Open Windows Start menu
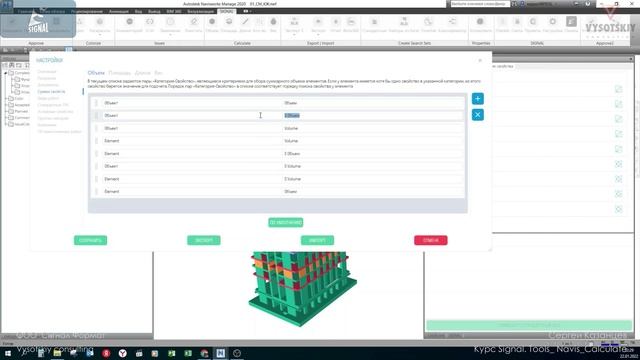 pos(8,353)
